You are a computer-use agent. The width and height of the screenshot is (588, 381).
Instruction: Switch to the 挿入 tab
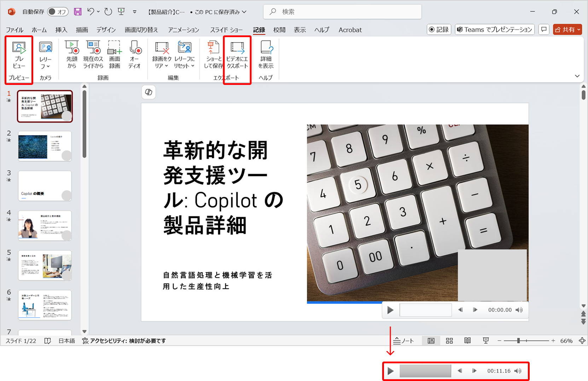click(x=61, y=30)
